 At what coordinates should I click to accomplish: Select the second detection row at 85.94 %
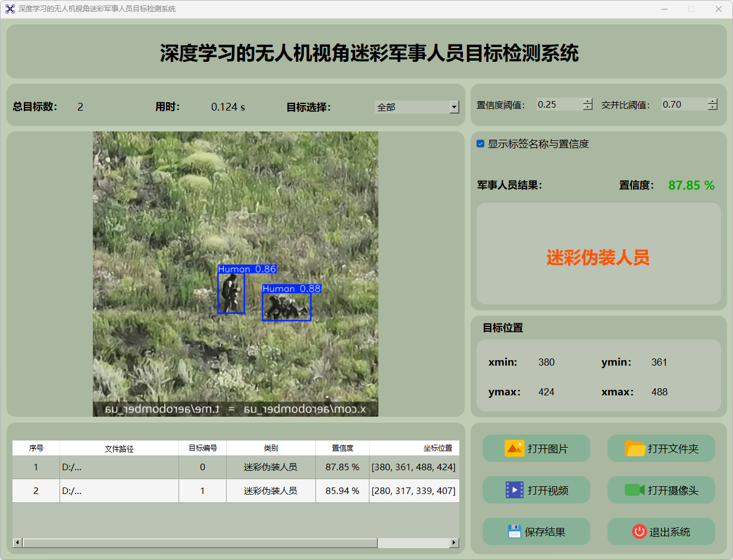342,491
